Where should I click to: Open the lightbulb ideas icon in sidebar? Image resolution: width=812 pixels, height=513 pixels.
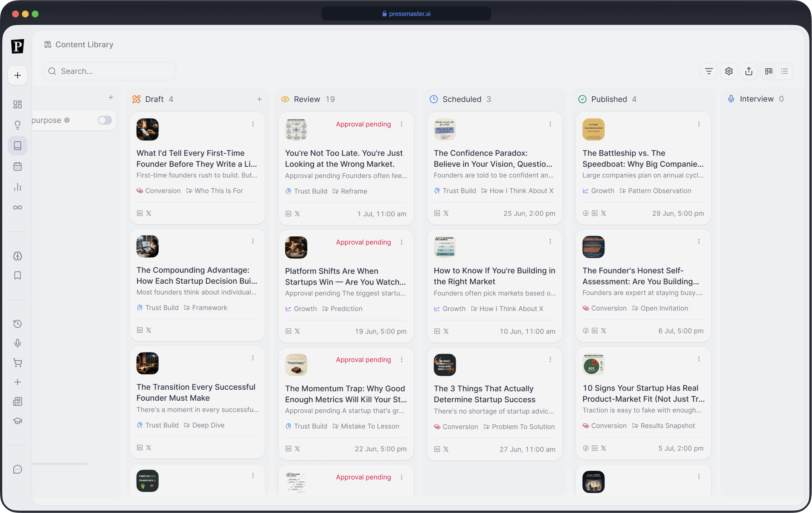[18, 125]
